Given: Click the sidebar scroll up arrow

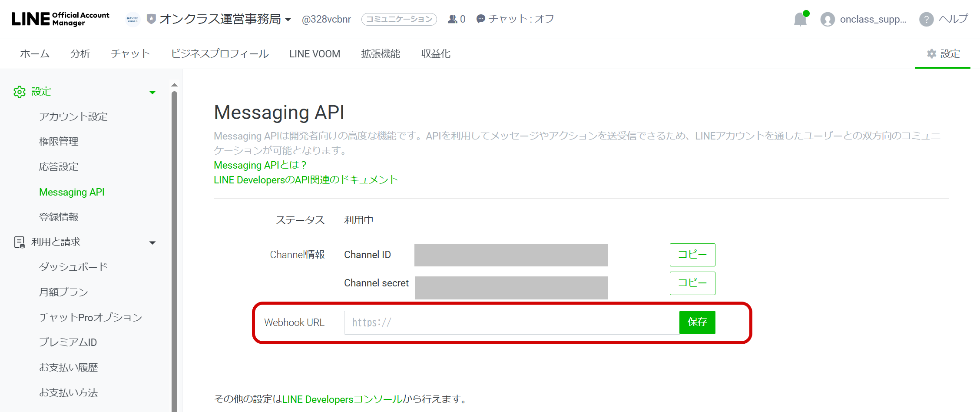Looking at the screenshot, I should [174, 85].
